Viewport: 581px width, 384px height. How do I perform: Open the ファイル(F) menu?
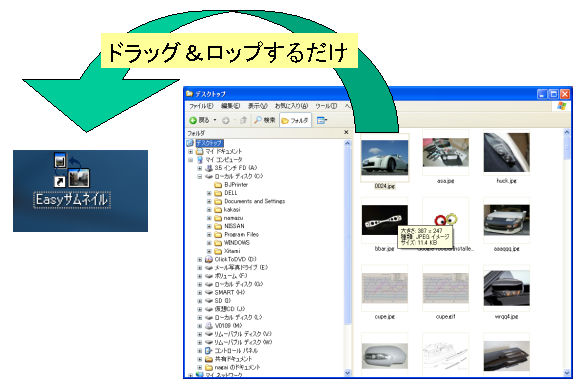point(201,106)
